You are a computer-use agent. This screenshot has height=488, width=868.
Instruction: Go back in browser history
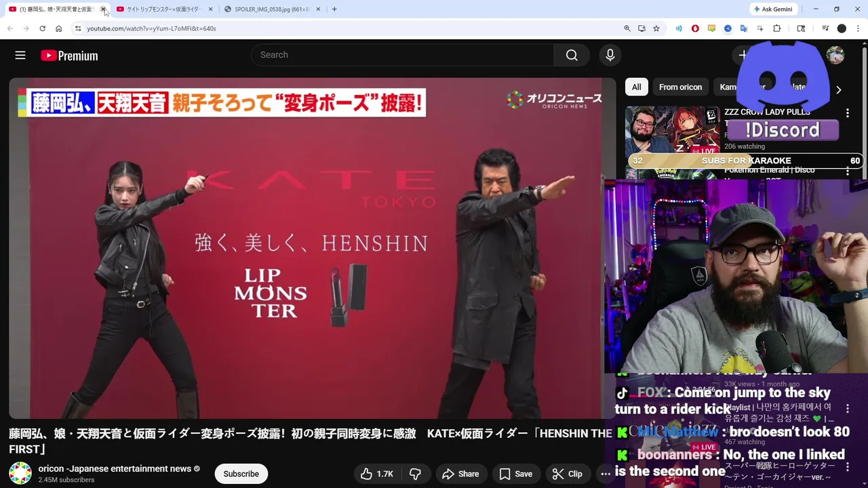[9, 28]
